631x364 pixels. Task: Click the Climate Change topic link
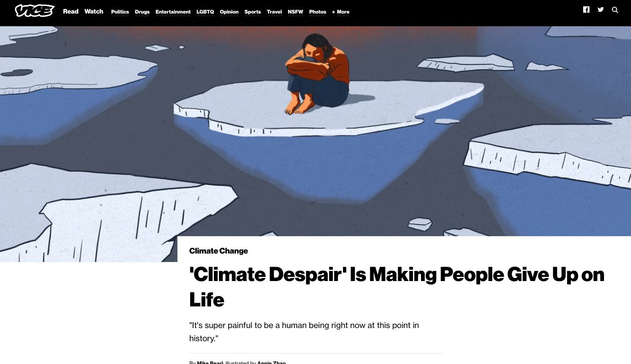(x=219, y=251)
